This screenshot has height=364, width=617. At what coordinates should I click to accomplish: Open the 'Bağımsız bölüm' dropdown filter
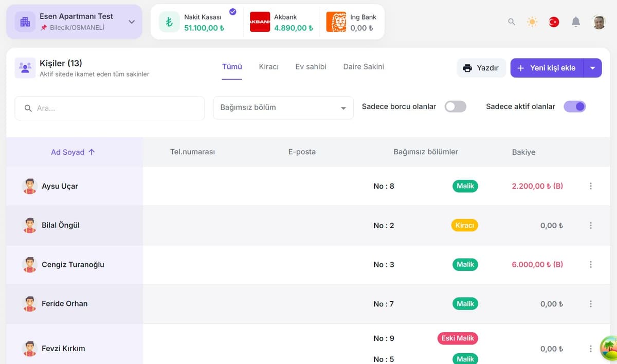tap(283, 108)
